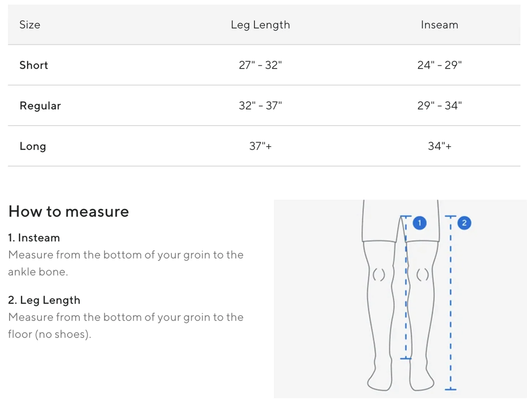Click the 29" - 34" inseam value
The image size is (532, 406).
coord(439,106)
